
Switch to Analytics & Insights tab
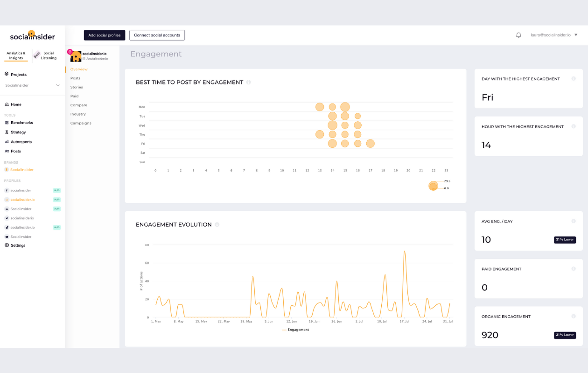16,55
